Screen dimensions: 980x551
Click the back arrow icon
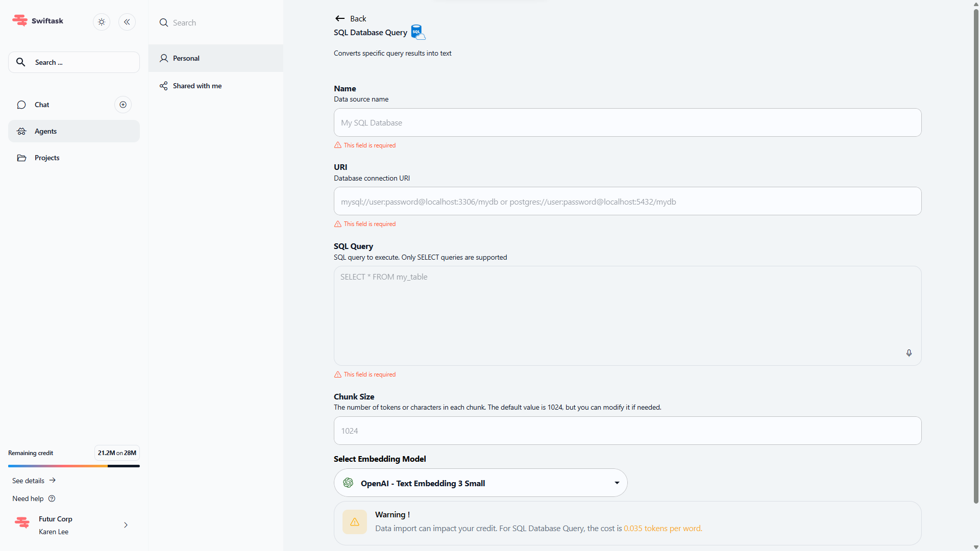click(340, 18)
